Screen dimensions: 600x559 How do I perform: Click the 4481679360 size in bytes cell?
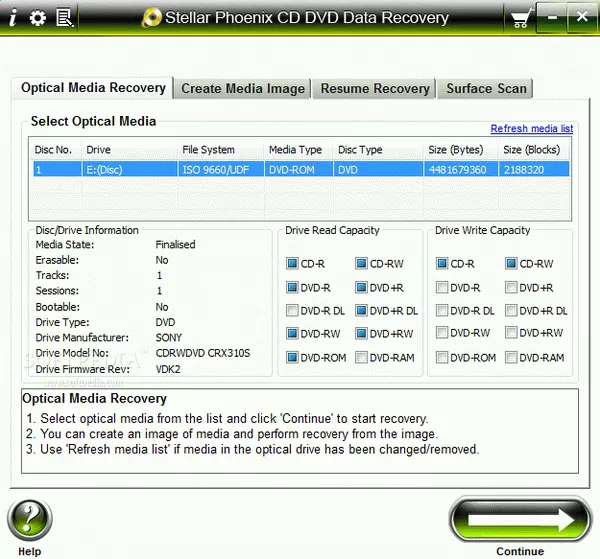point(461,169)
